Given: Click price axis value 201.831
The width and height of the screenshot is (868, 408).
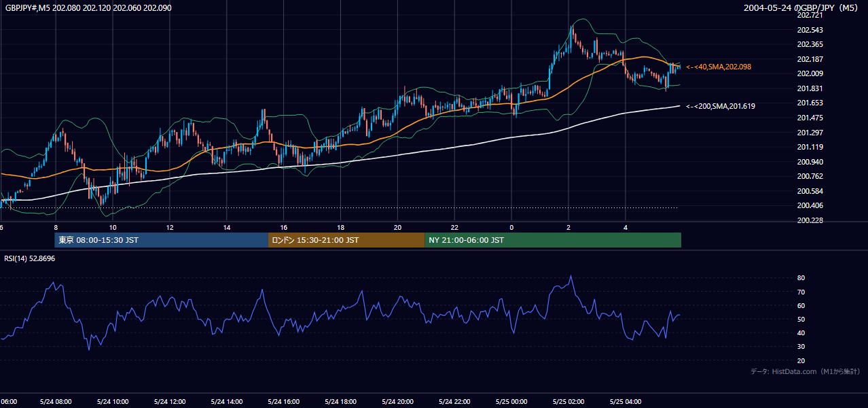Looking at the screenshot, I should click(x=810, y=88).
